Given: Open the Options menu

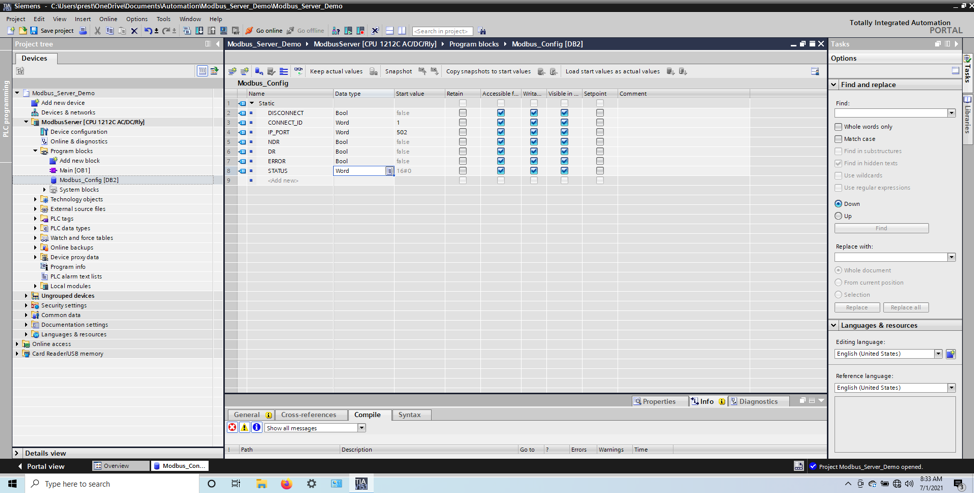Looking at the screenshot, I should 137,19.
